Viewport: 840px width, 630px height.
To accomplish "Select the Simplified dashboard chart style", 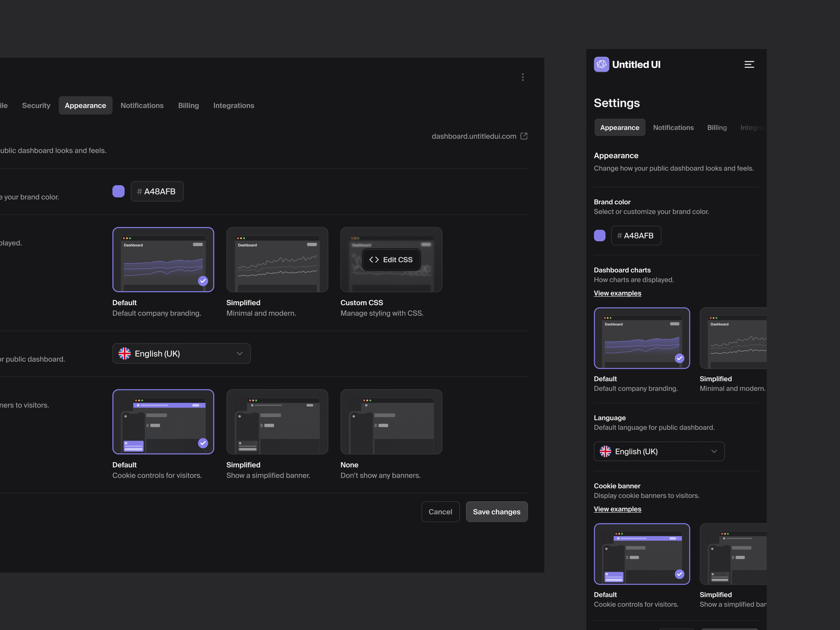I will pos(277,259).
